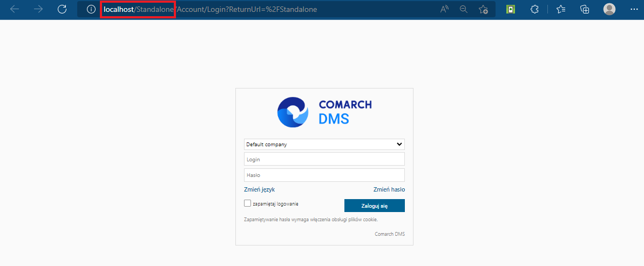Screen dimensions: 644x266
Task: Add page to favorites star icon
Action: [x=484, y=9]
